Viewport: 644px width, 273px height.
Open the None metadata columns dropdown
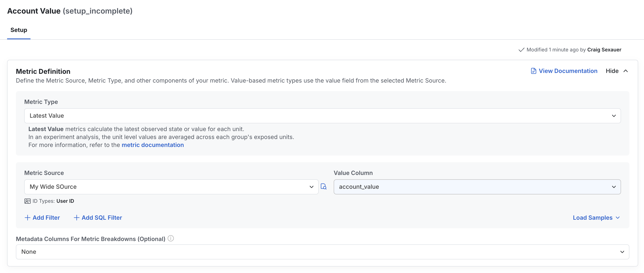[x=322, y=251]
